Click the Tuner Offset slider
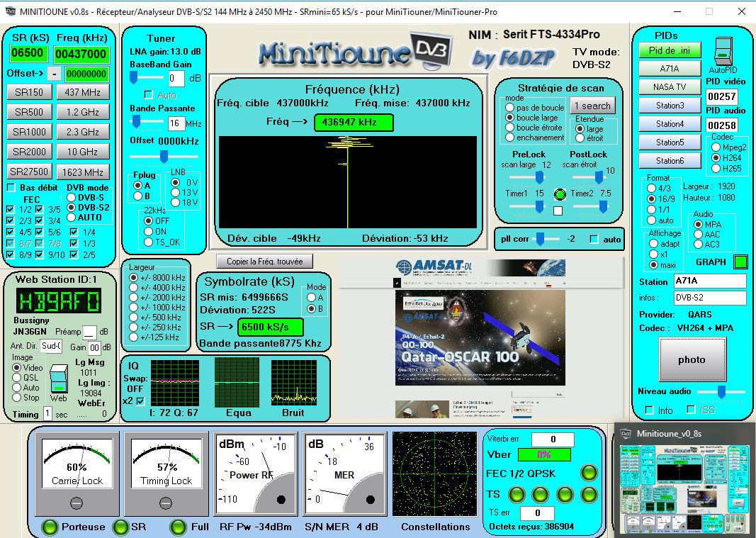Screen dimensions: 756x538 coord(164,157)
